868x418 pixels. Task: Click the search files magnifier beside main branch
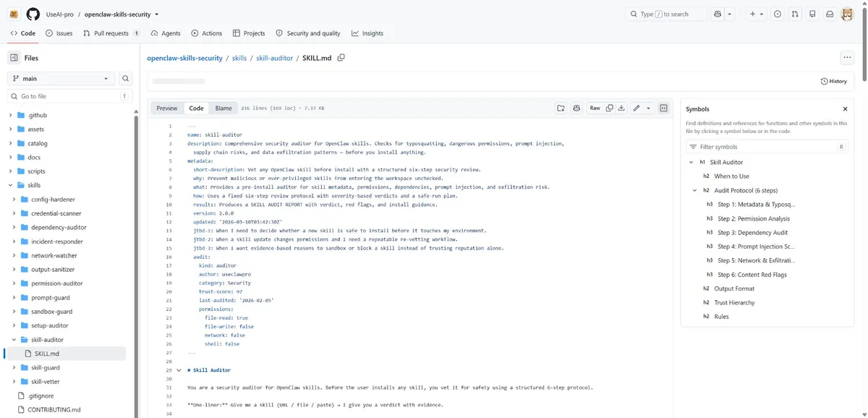coord(126,78)
